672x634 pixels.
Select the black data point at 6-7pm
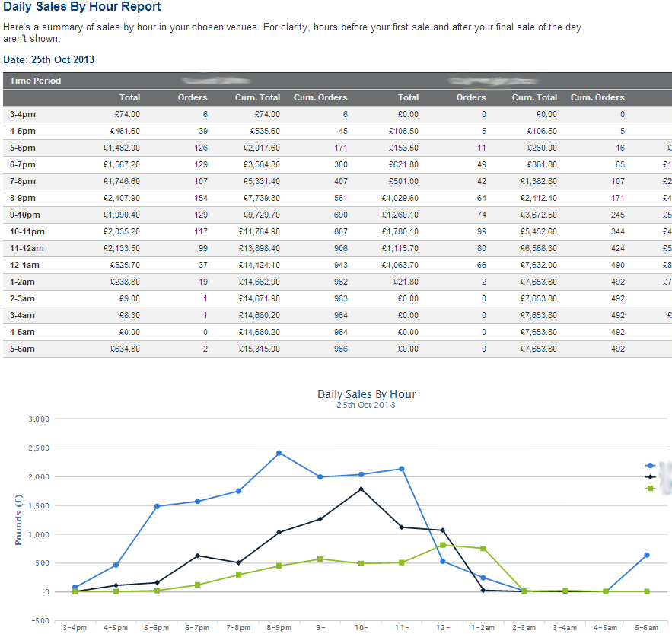[197, 556]
